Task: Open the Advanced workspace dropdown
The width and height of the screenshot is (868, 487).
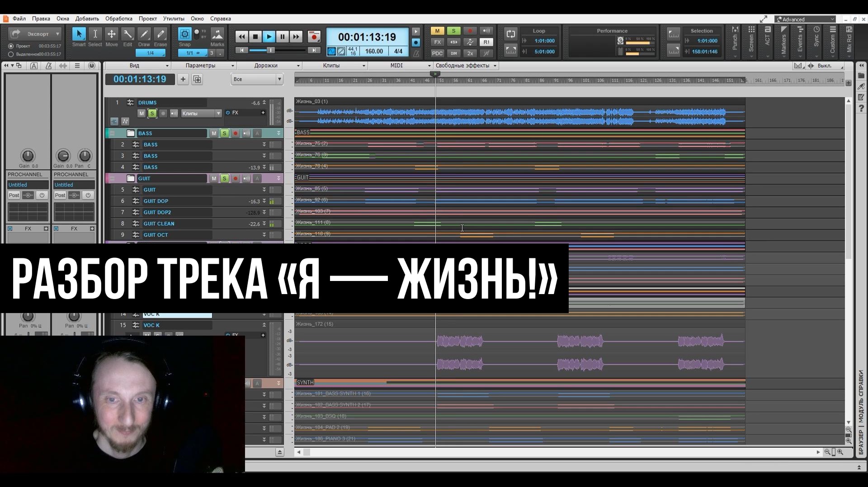Action: click(805, 19)
